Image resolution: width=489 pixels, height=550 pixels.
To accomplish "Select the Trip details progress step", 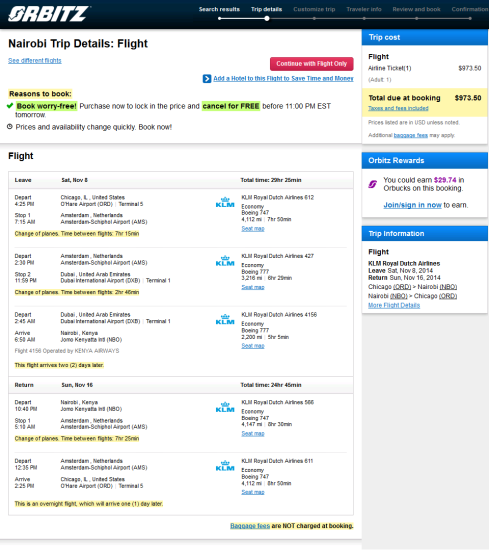I will point(266,9).
